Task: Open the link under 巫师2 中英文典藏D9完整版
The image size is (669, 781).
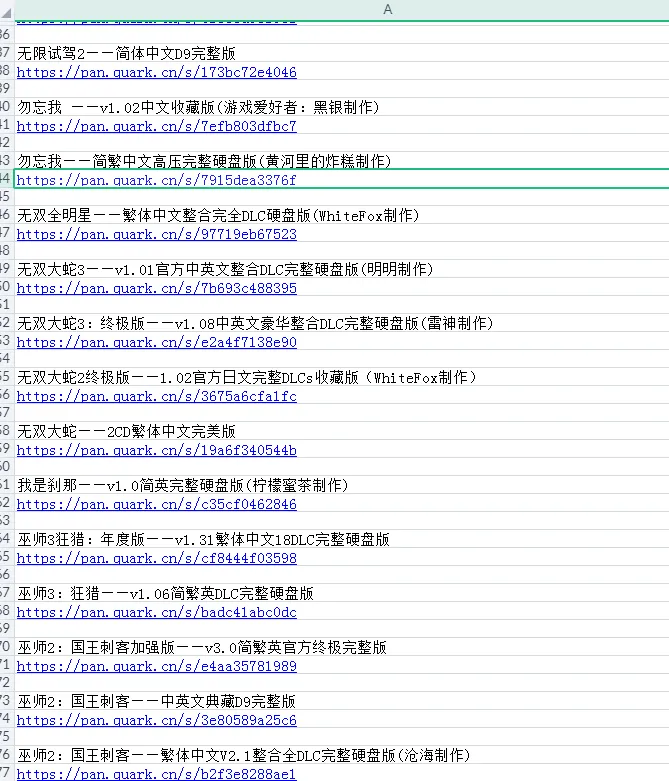Action: pos(156,720)
